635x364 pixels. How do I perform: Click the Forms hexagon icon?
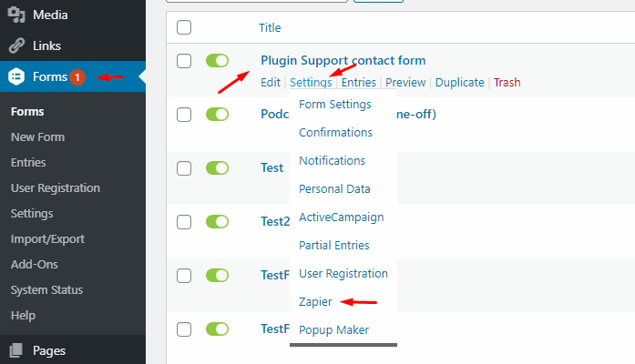17,77
